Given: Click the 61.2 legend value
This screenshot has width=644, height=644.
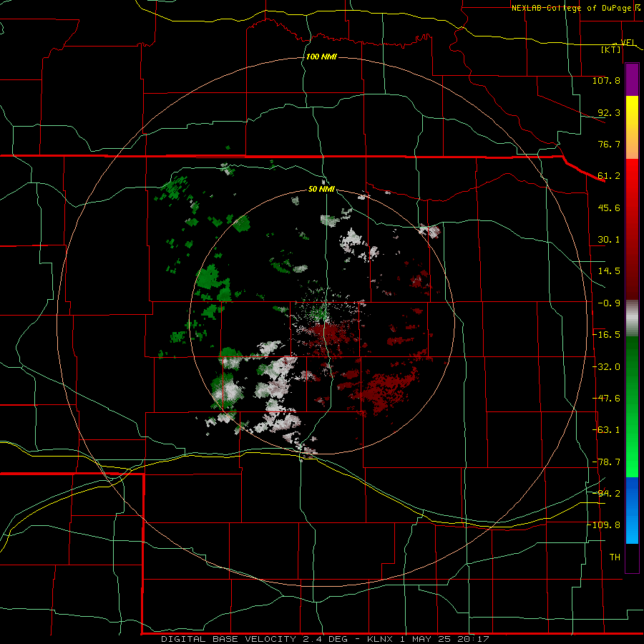Looking at the screenshot, I should tap(609, 176).
